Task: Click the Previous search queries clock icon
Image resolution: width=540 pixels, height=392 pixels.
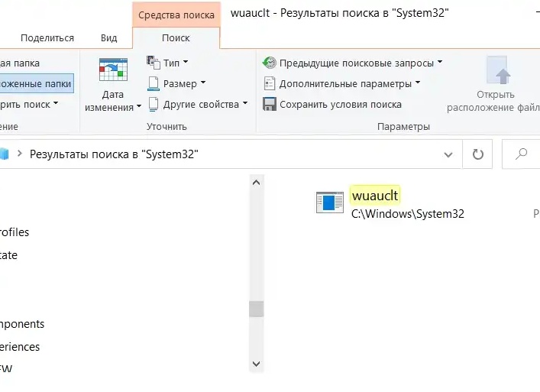Action: coord(270,63)
